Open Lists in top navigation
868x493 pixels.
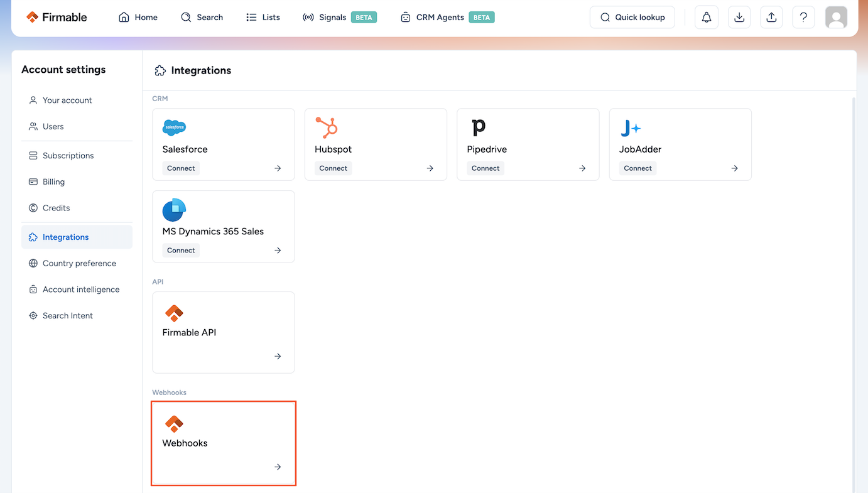click(x=263, y=17)
